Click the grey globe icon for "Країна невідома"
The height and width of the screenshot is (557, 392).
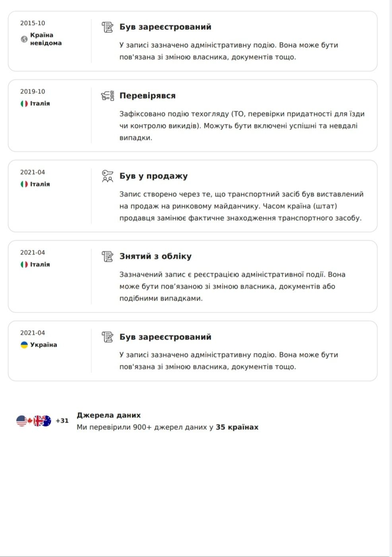[24, 39]
